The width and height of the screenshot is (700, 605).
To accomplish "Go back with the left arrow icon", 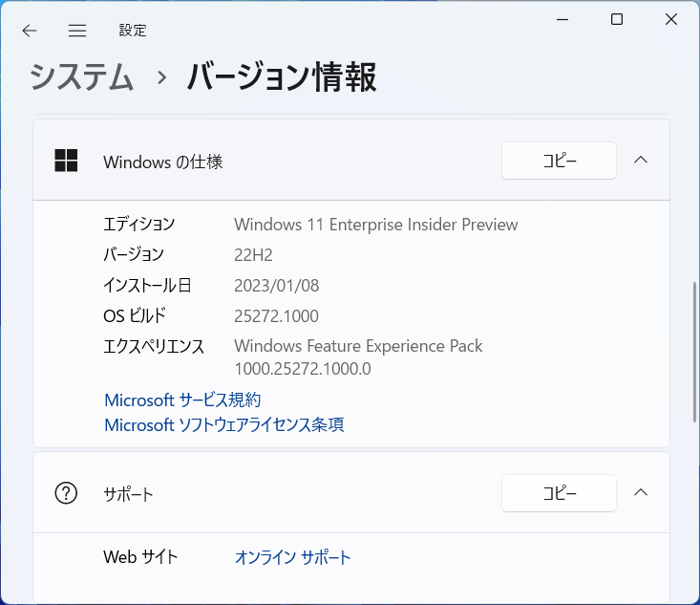I will [30, 31].
